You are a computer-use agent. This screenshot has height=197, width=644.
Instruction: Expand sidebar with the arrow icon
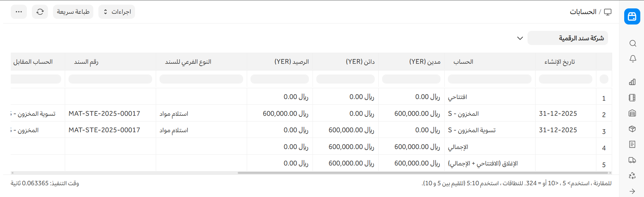pyautogui.click(x=632, y=191)
